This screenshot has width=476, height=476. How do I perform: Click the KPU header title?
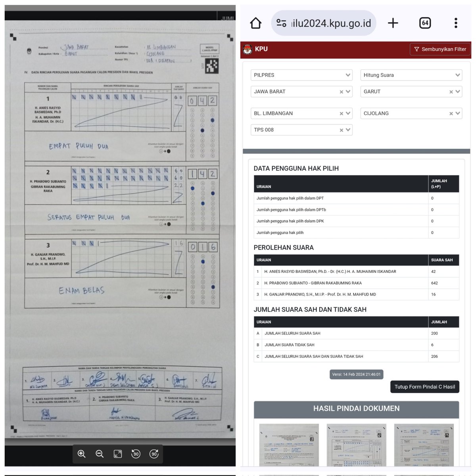(261, 49)
